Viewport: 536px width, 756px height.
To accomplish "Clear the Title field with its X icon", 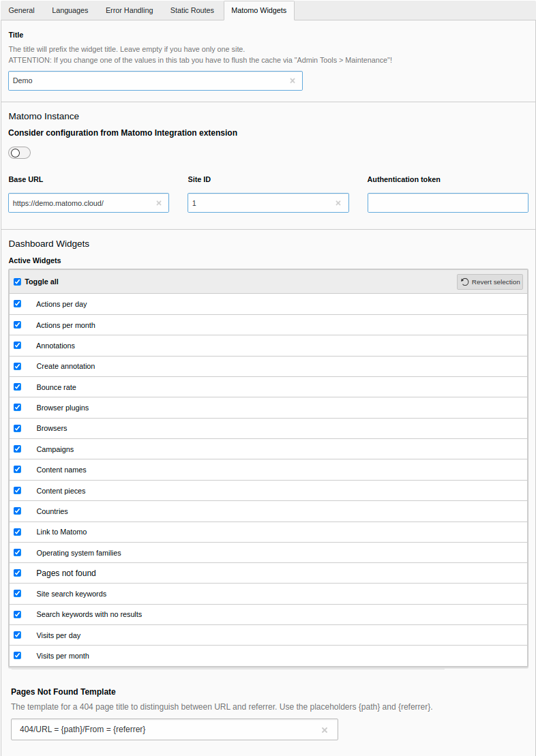I will click(293, 80).
